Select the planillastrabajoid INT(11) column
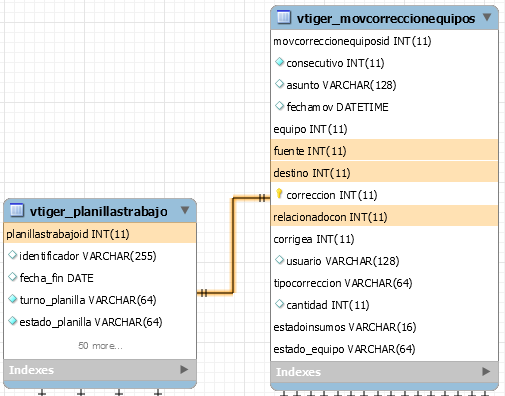Screen dimensions: 505x396 pyautogui.click(x=100, y=234)
